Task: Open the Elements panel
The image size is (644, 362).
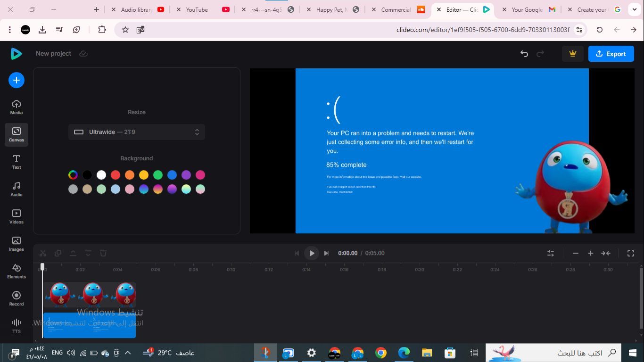Action: click(x=17, y=271)
